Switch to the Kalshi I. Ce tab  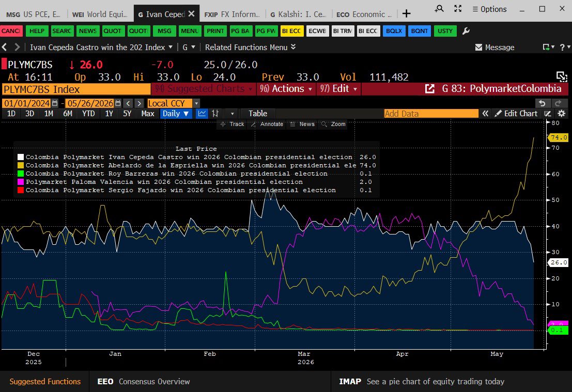coord(298,14)
